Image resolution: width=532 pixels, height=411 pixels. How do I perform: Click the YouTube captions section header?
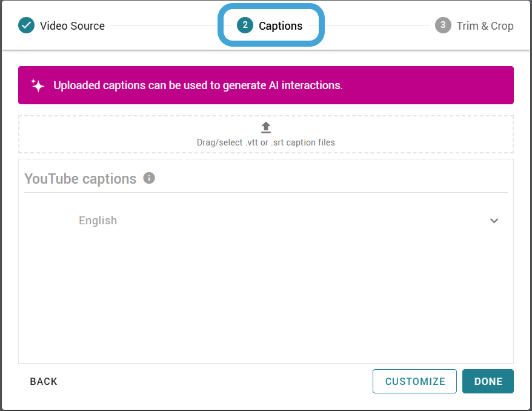pyautogui.click(x=79, y=178)
